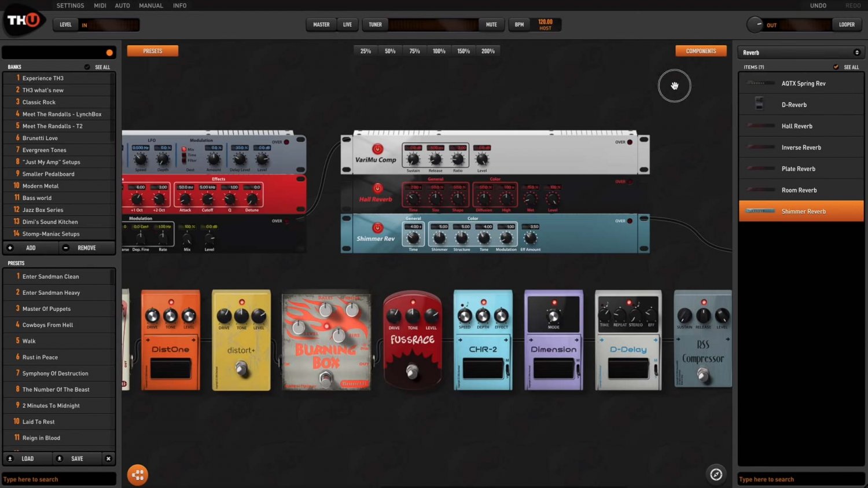Screen dimensions: 868x488
Task: Toggle See All checkbox under Banks
Action: [87, 67]
